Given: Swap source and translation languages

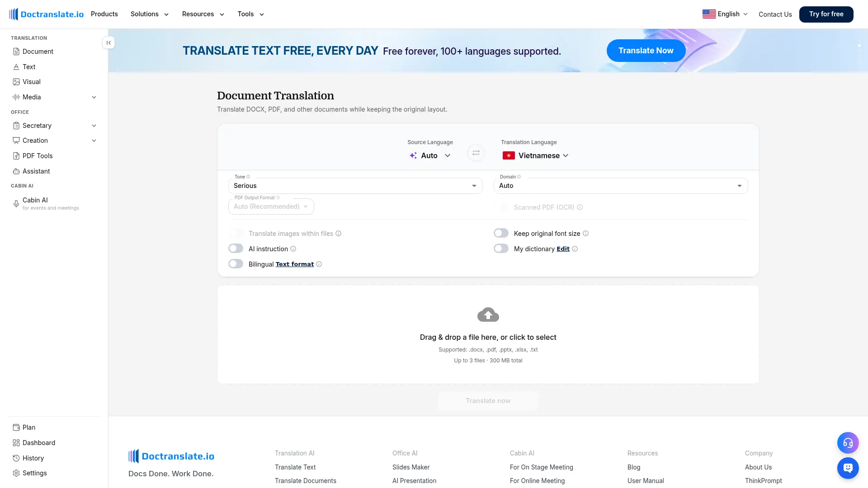Looking at the screenshot, I should point(476,153).
